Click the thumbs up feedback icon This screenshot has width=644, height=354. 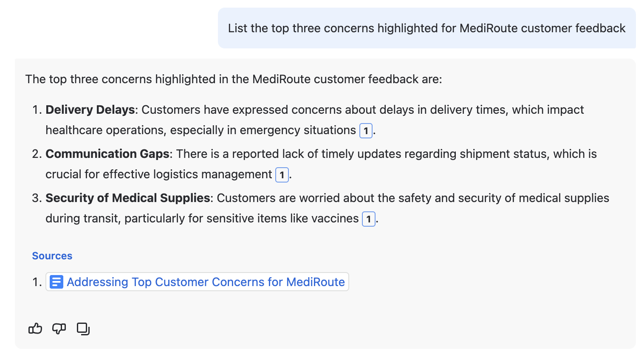[35, 329]
